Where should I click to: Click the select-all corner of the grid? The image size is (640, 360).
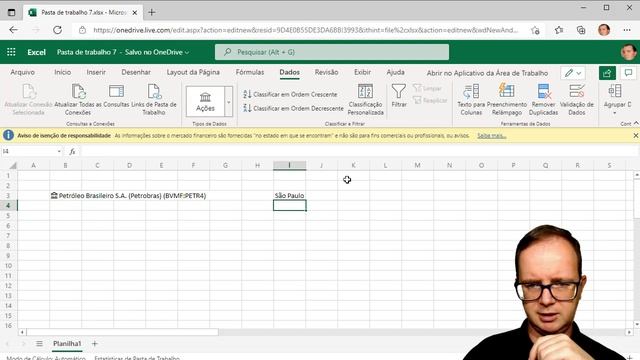click(13, 165)
